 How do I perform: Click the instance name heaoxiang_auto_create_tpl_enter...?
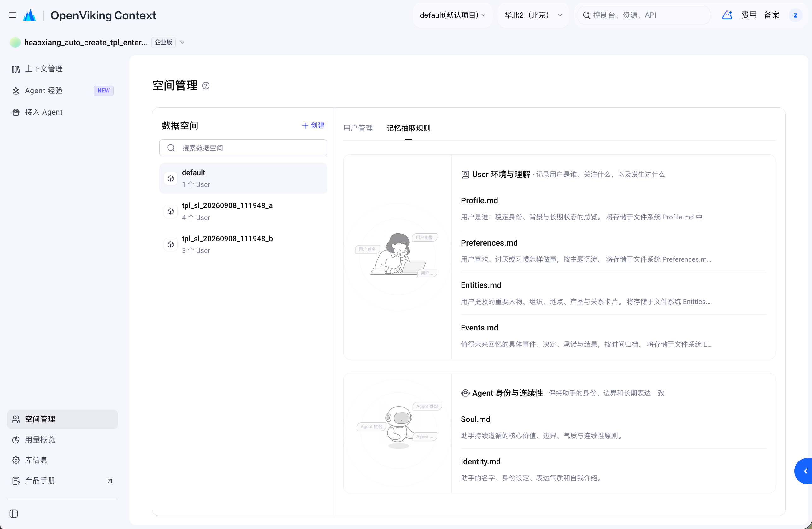pyautogui.click(x=85, y=42)
